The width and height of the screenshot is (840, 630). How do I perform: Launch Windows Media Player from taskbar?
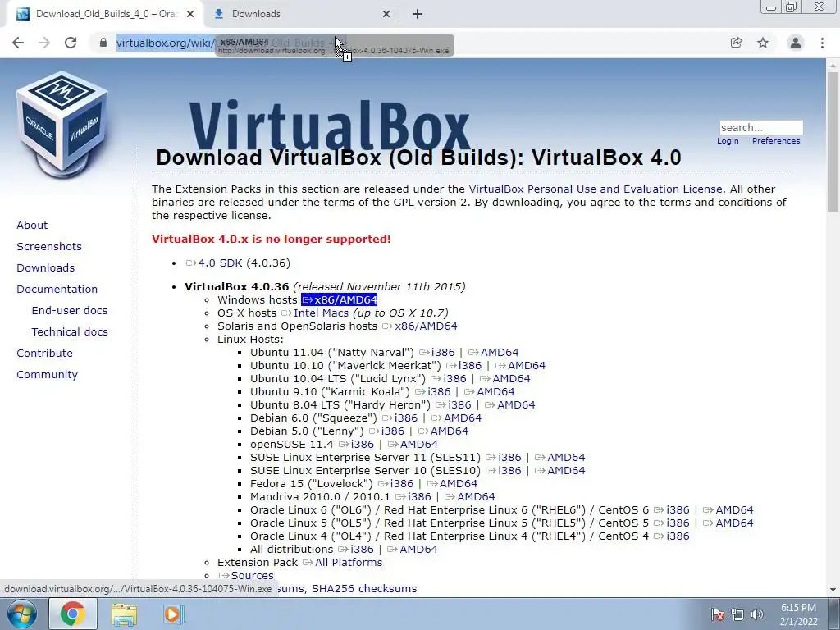click(173, 614)
